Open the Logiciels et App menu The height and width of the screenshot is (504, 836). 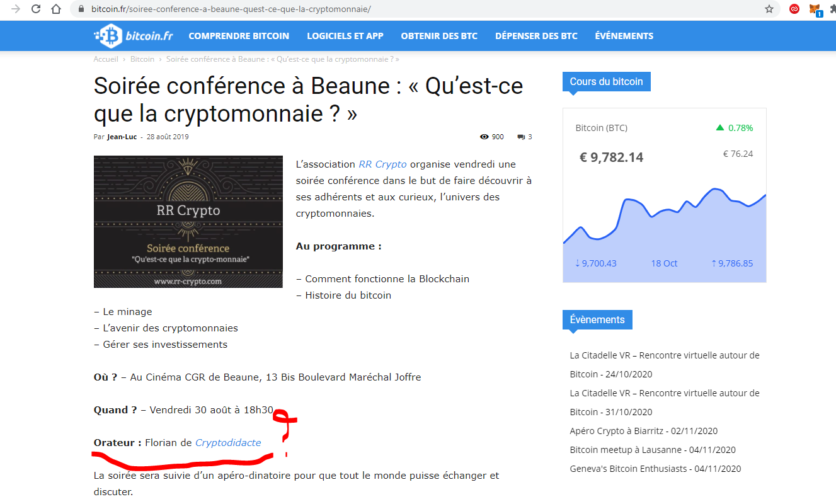tap(345, 36)
